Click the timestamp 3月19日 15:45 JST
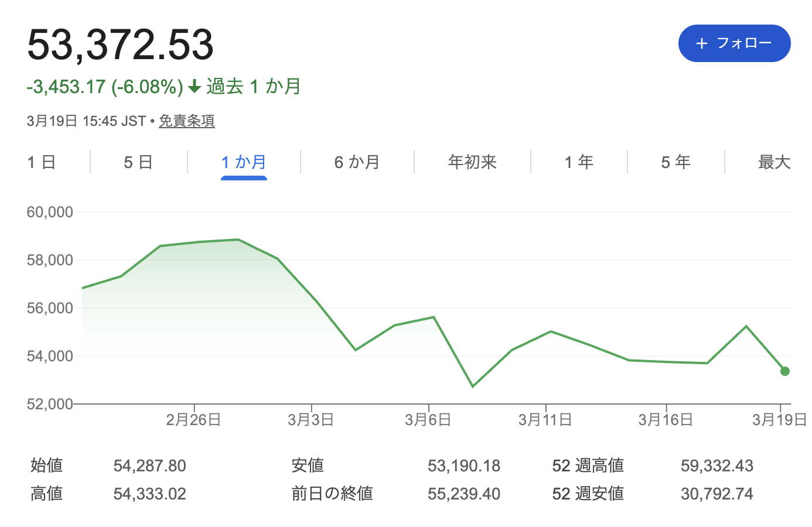Viewport: 812px width, 527px height. tap(86, 121)
